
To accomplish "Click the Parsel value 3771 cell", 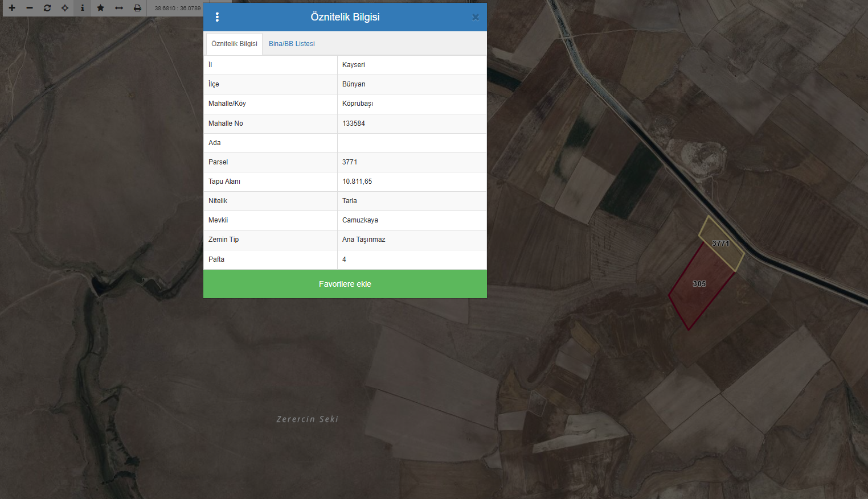I will pos(350,162).
